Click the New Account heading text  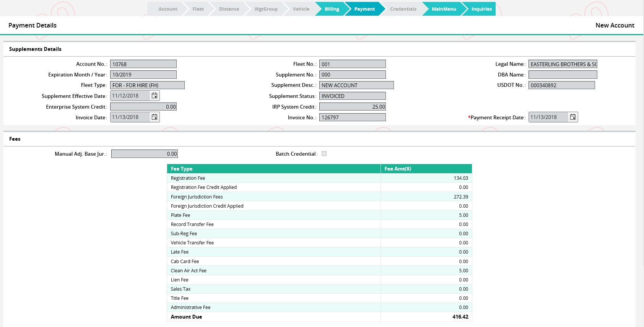(x=615, y=25)
